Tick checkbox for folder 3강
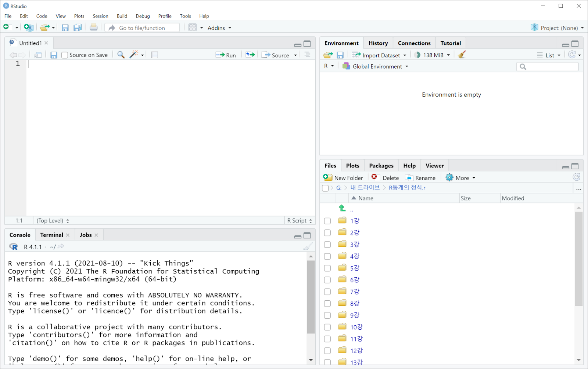The width and height of the screenshot is (588, 369). click(327, 245)
